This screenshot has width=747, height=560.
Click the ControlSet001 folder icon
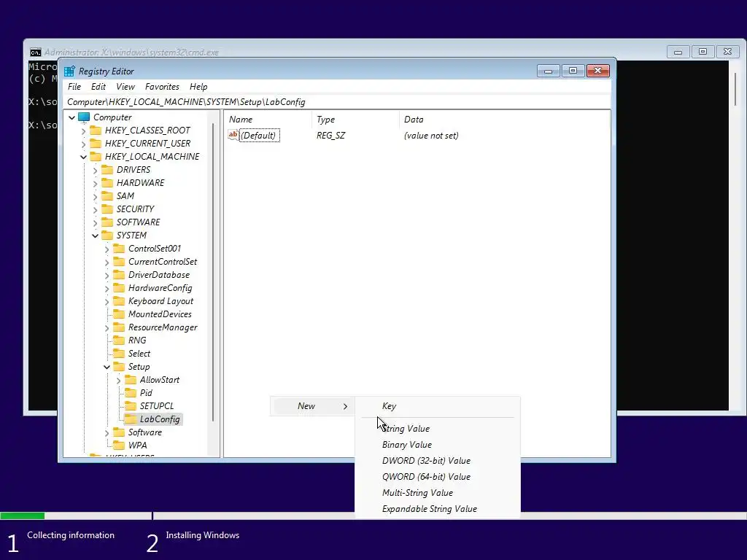click(x=119, y=249)
